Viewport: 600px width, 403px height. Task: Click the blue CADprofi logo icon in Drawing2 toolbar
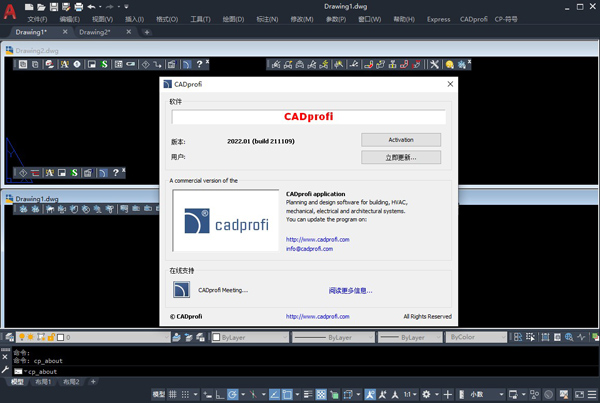pos(186,64)
